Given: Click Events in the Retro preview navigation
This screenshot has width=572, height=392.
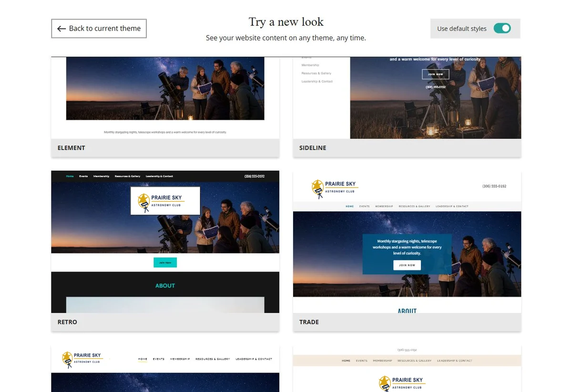Looking at the screenshot, I should pyautogui.click(x=83, y=176).
